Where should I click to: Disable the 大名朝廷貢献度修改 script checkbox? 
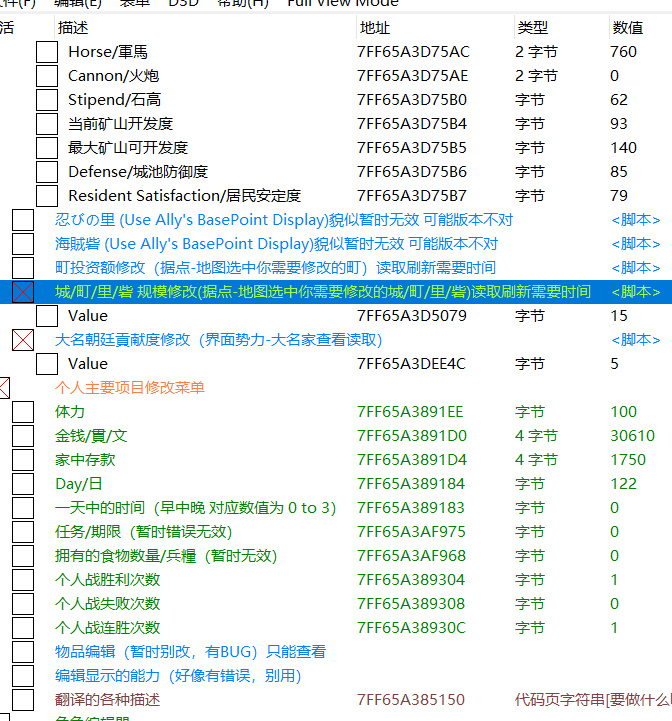tap(23, 340)
